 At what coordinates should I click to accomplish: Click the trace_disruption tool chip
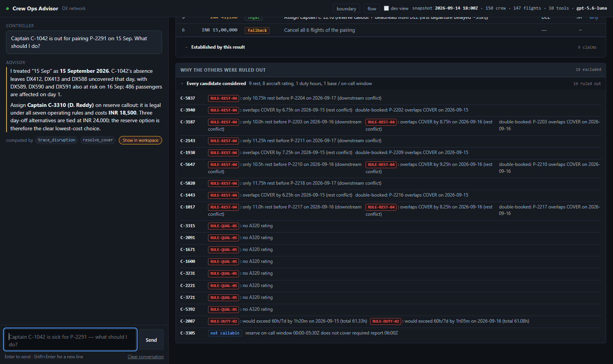tap(57, 140)
